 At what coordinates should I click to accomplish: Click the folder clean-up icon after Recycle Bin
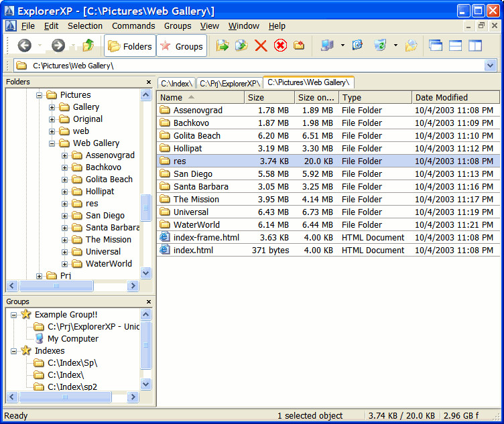point(411,46)
